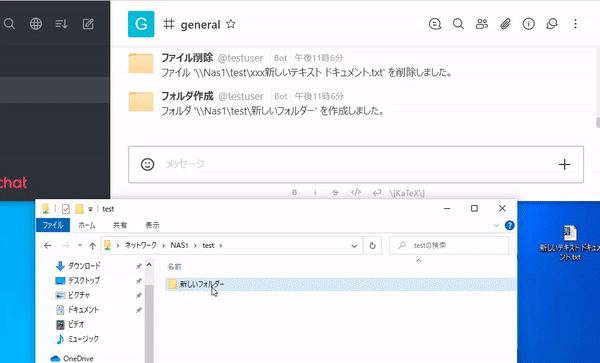Open the ホーム ribbon tab

87,225
